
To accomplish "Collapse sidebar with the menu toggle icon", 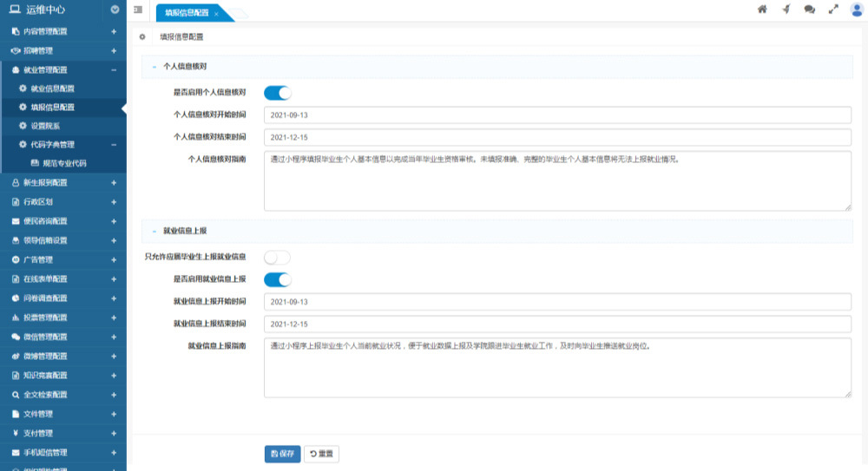I will [139, 10].
